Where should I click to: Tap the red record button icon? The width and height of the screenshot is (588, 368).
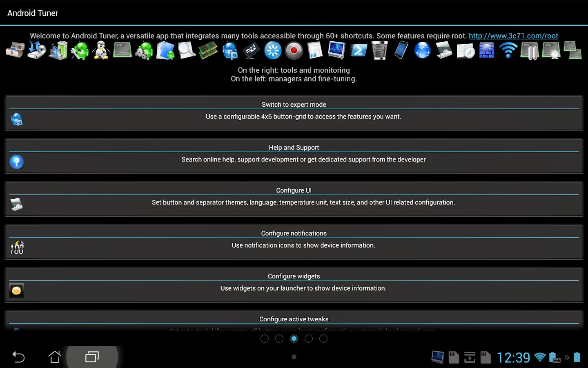point(294,51)
